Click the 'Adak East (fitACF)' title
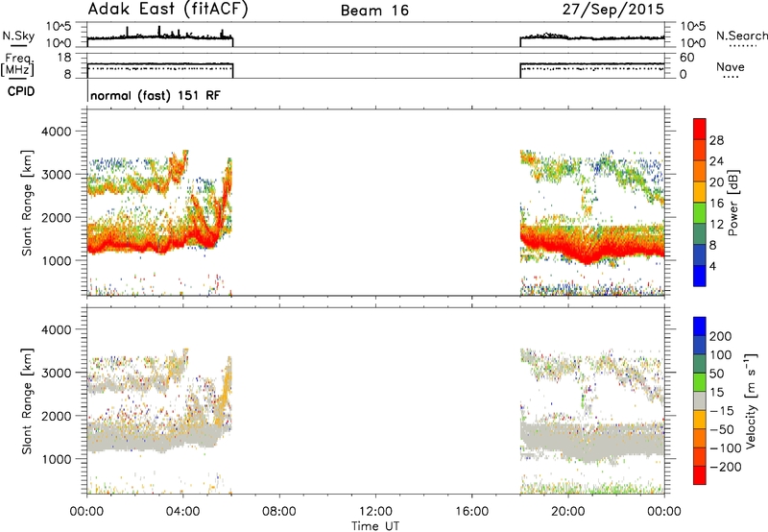 (168, 10)
